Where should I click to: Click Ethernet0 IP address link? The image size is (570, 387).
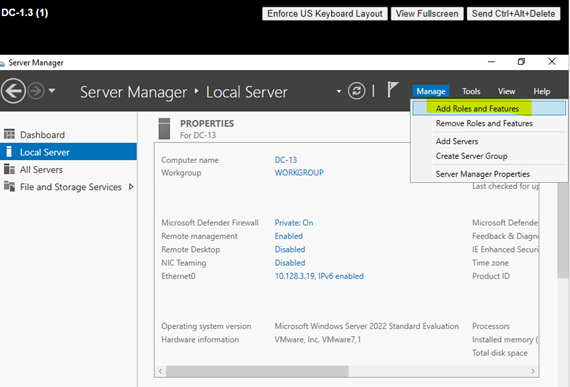pos(319,276)
